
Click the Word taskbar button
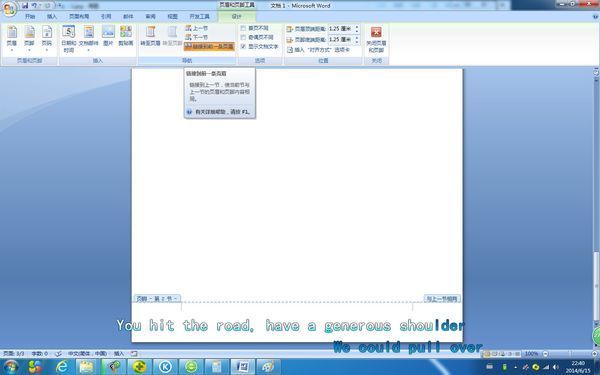[243, 367]
